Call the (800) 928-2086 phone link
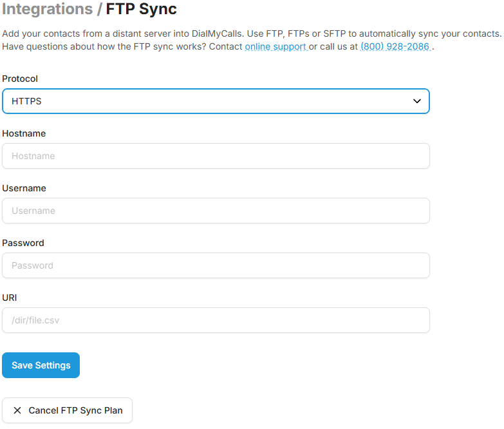The width and height of the screenshot is (504, 429). (x=395, y=47)
